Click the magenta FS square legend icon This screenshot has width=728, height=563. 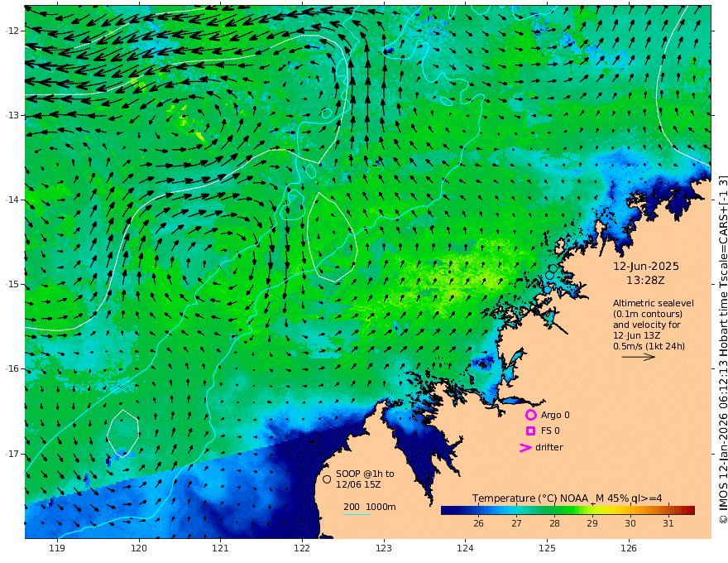(530, 431)
